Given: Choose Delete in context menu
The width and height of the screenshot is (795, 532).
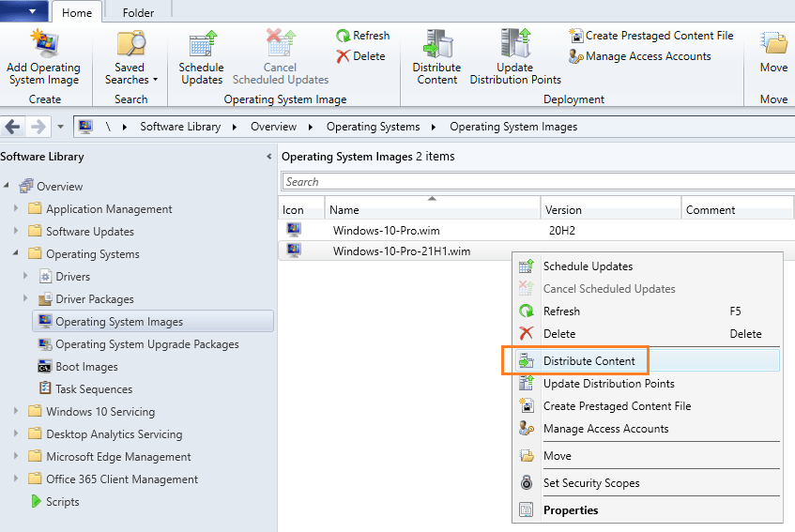Looking at the screenshot, I should pos(648,333).
